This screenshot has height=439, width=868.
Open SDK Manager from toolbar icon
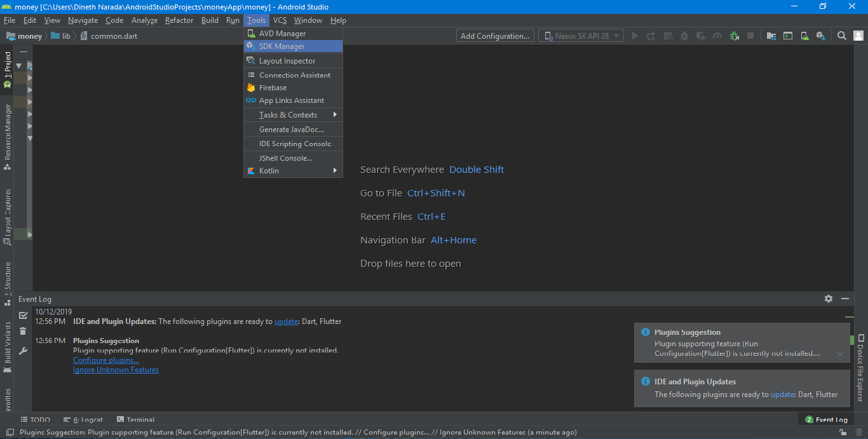coord(821,36)
